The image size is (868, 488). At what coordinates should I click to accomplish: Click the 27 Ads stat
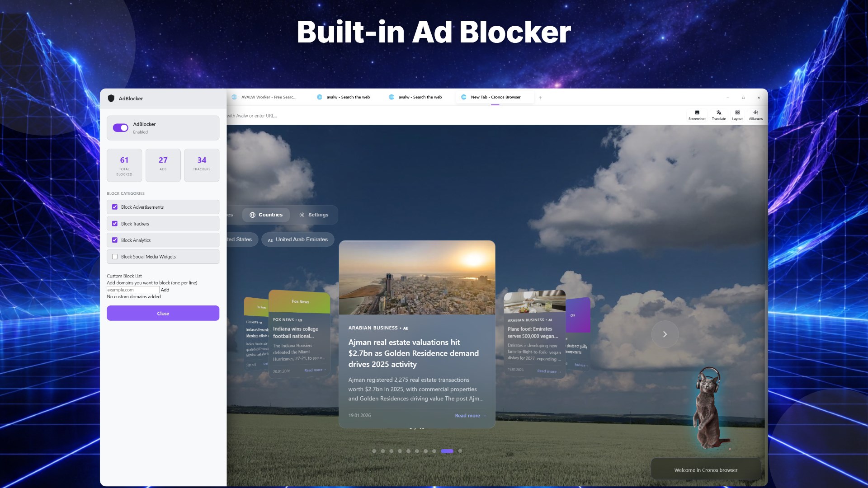[163, 165]
